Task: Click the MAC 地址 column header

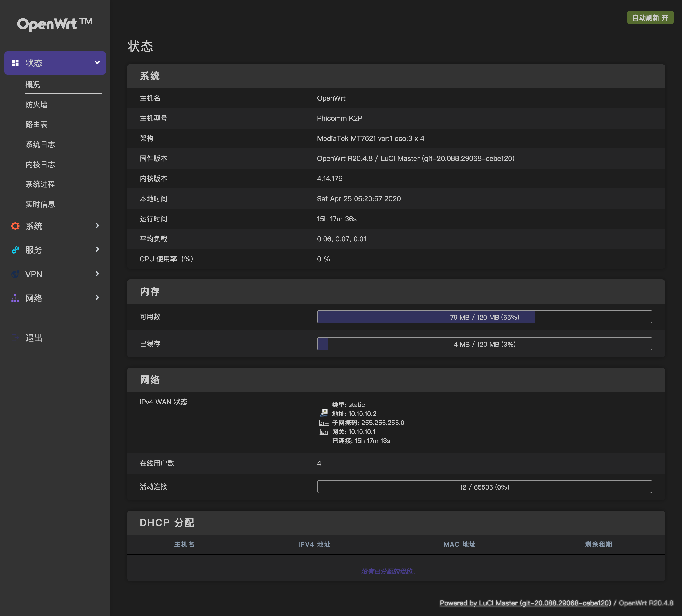Action: tap(459, 544)
